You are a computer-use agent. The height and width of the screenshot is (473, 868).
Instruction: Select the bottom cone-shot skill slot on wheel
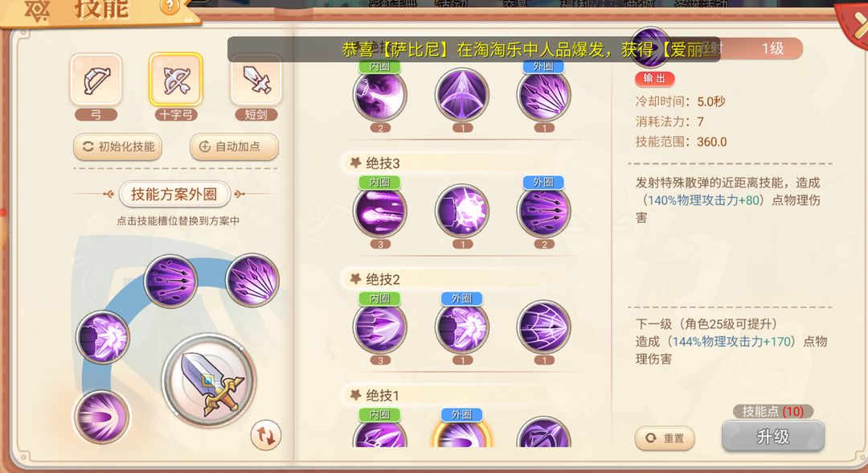click(101, 417)
